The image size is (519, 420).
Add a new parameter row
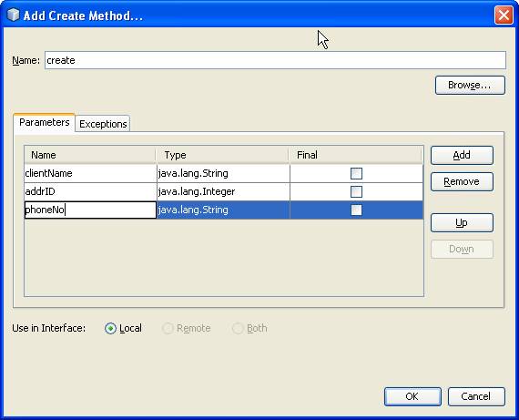462,155
